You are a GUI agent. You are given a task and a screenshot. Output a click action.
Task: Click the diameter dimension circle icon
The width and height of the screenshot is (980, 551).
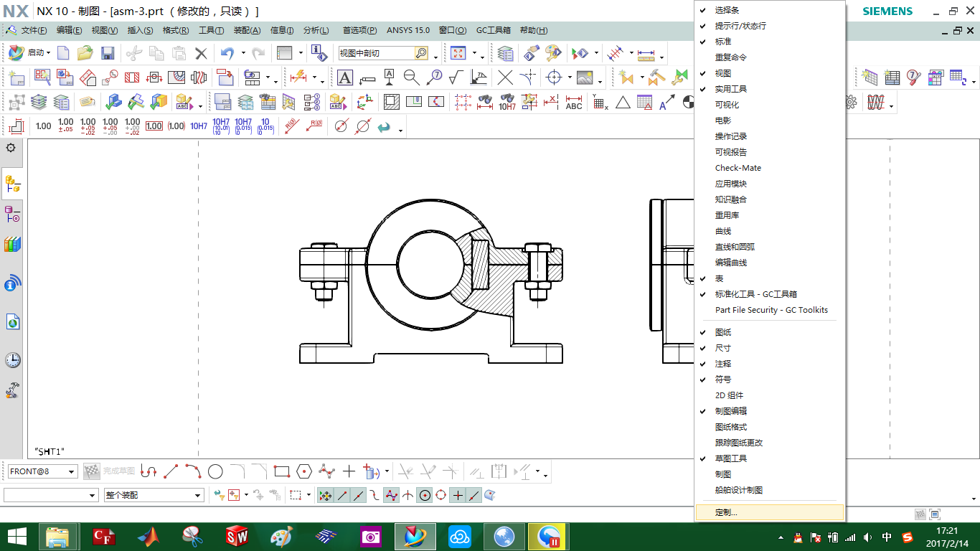[341, 126]
